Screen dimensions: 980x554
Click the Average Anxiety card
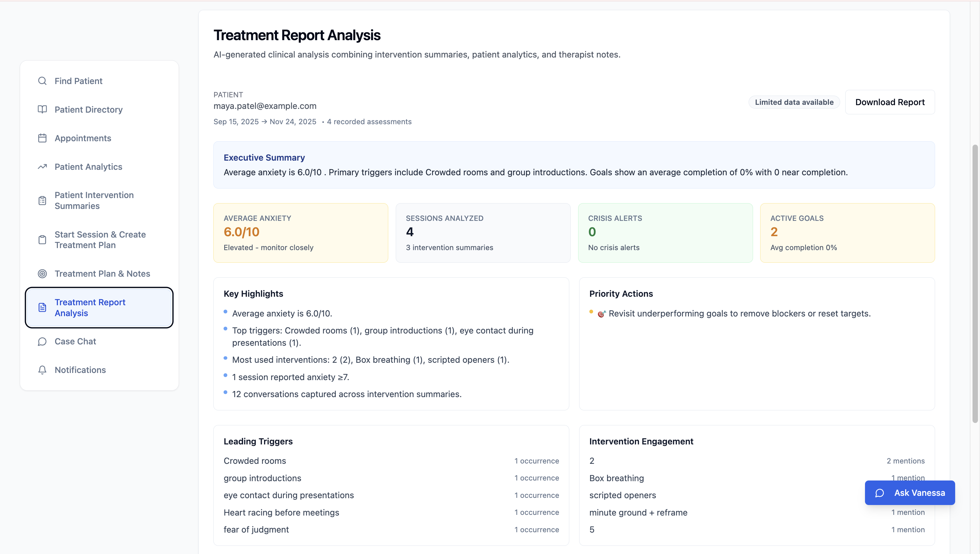[x=300, y=233]
